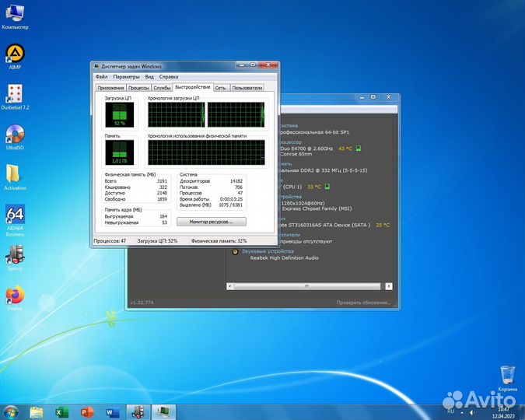Click the Выгружаемая 184 kernel memory row
The height and width of the screenshot is (420, 525).
[135, 216]
